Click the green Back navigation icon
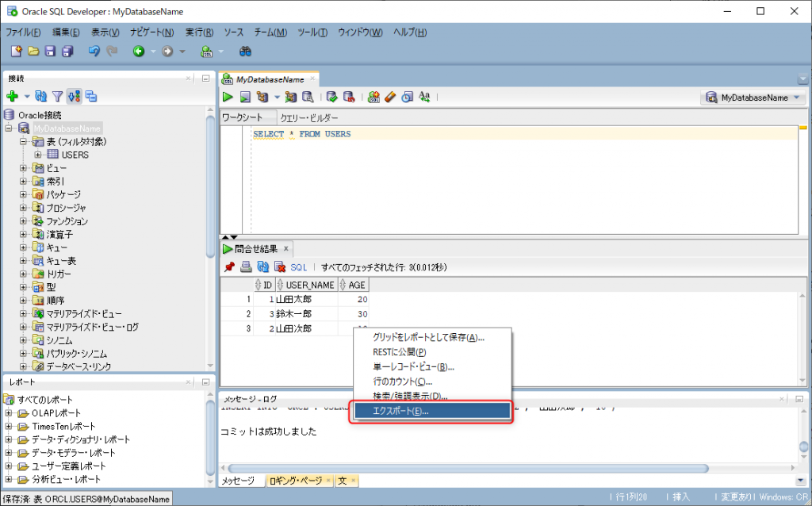 (x=138, y=52)
